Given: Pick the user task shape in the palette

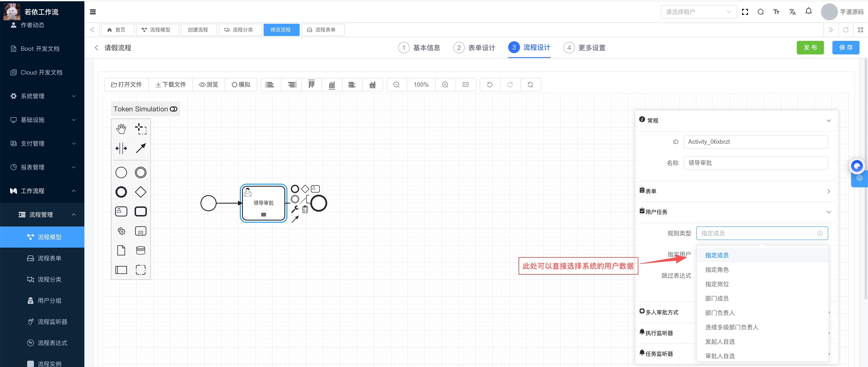Looking at the screenshot, I should (121, 211).
